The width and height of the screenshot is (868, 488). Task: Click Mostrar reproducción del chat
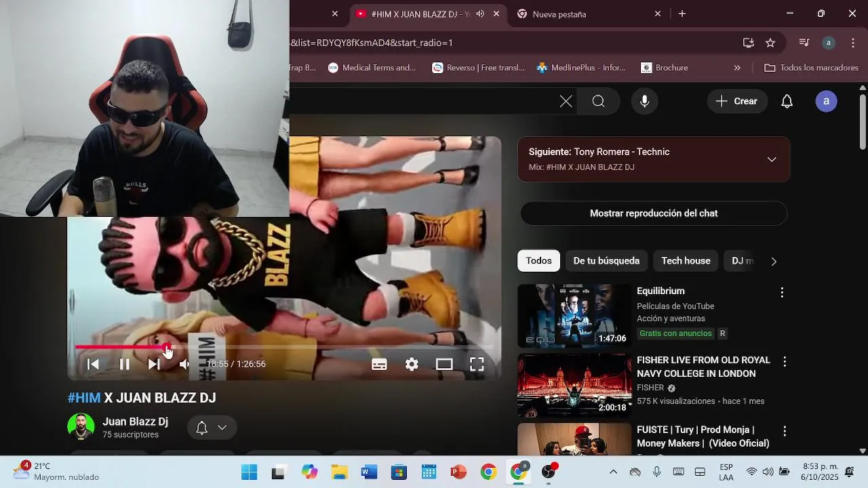coord(654,213)
